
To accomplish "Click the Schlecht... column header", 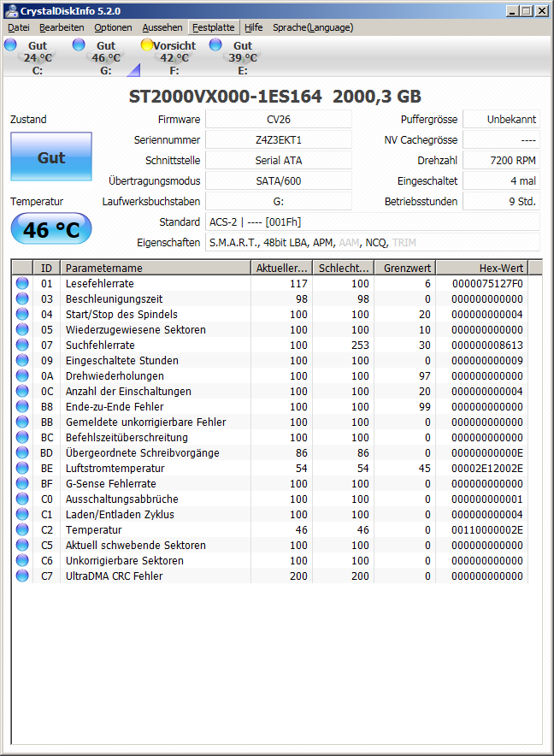I will click(x=344, y=268).
